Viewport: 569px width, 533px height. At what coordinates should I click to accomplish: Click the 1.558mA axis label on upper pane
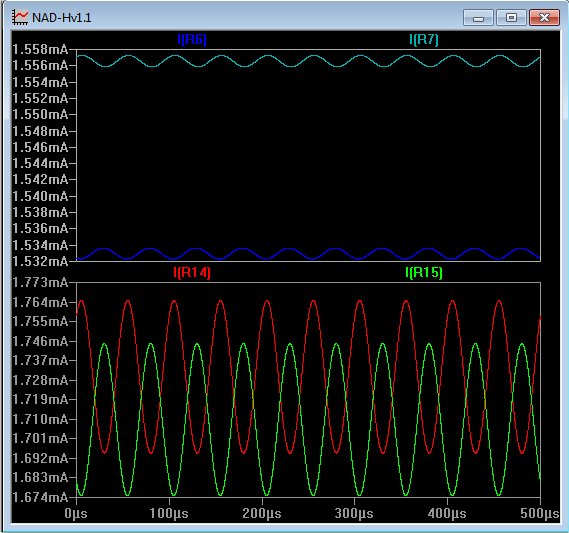point(40,49)
